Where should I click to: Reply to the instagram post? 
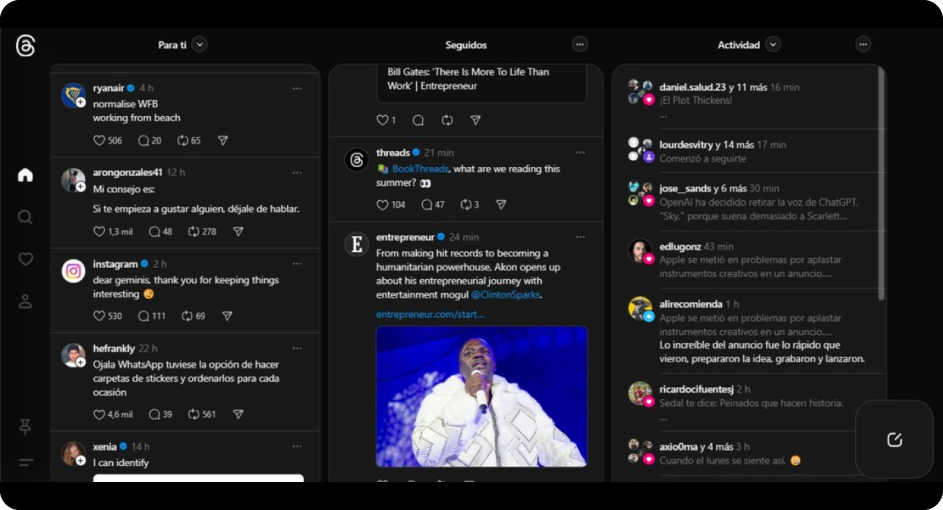point(143,316)
